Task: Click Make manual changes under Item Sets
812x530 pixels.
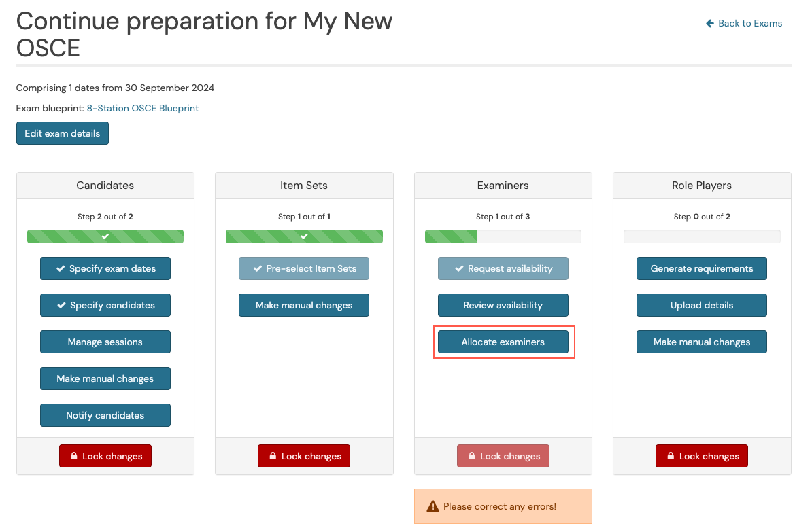Action: coord(304,305)
